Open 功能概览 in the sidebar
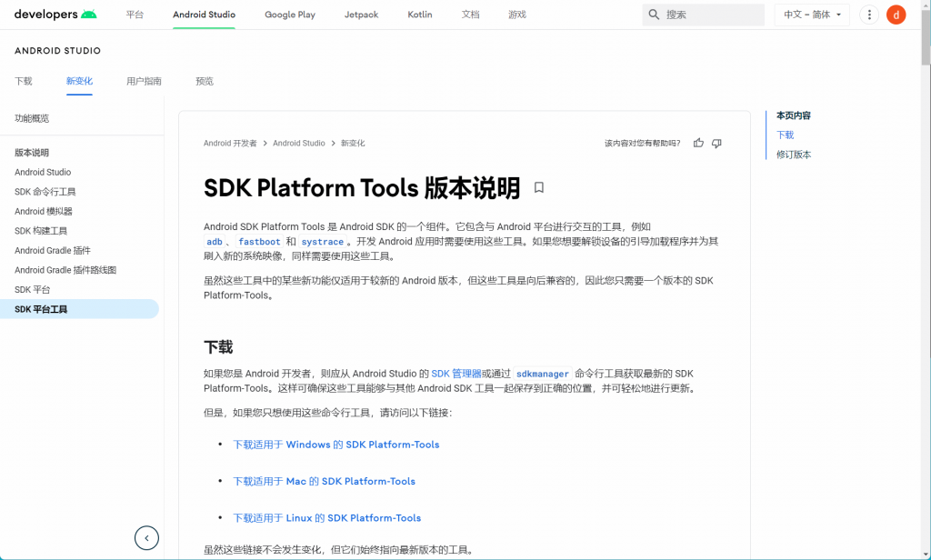Screen dimensions: 931x560 tap(32, 118)
